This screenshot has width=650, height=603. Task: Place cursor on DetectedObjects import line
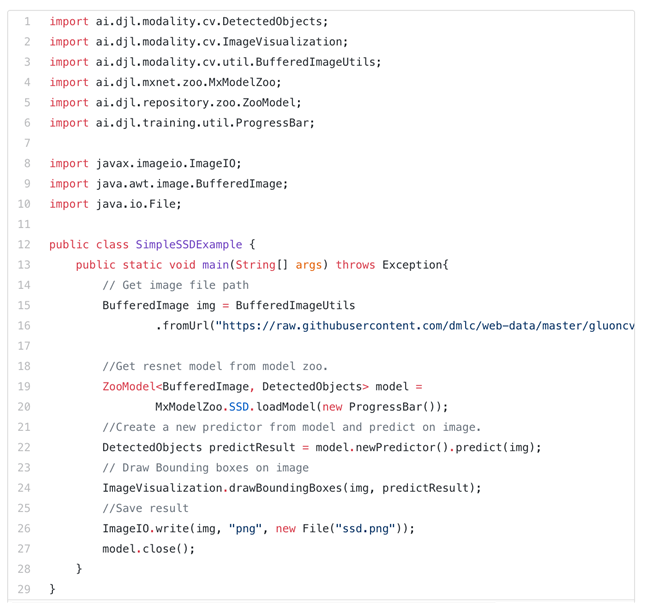(x=189, y=22)
